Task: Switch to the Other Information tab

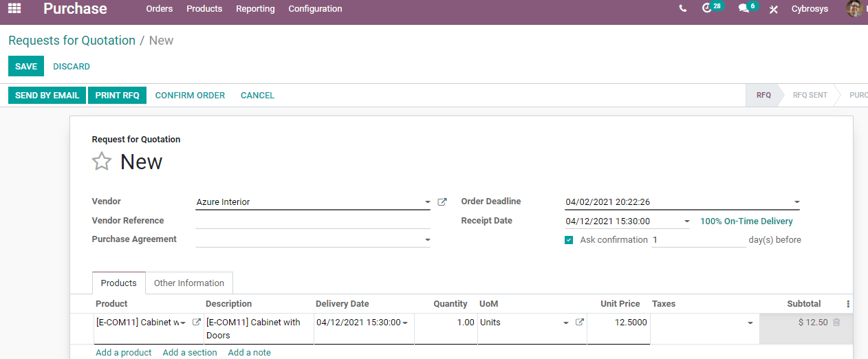Action: (x=189, y=283)
